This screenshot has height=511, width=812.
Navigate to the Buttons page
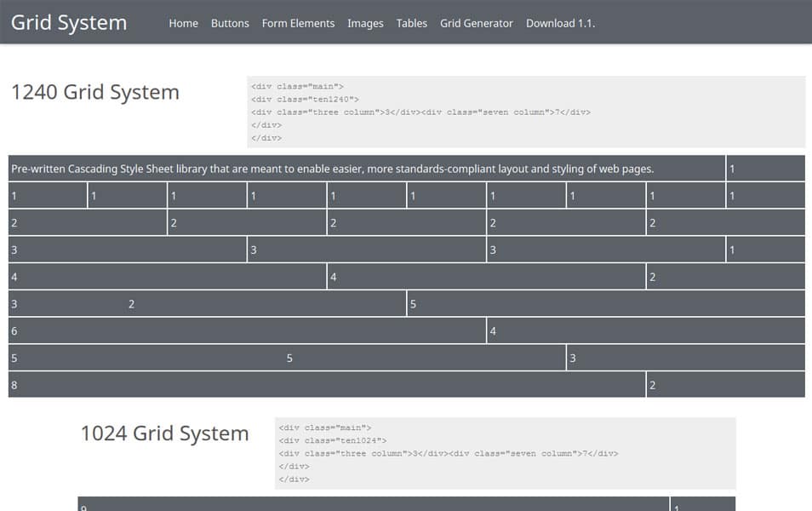pos(230,23)
